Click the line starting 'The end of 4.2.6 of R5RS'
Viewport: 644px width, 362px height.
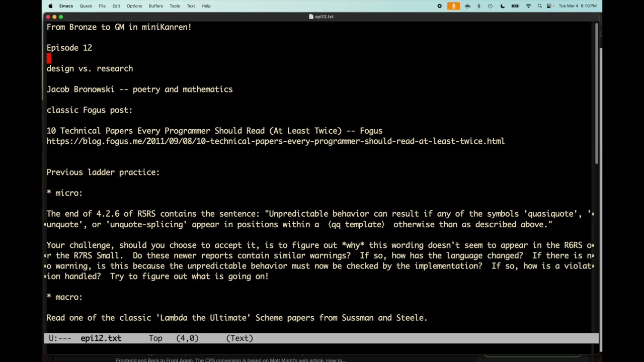coord(319,214)
